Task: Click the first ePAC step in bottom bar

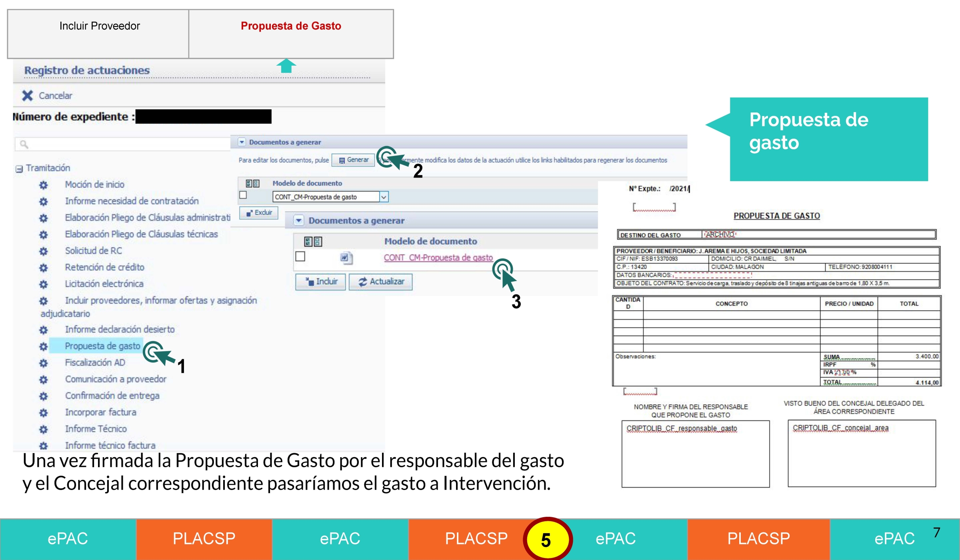Action: (68, 539)
